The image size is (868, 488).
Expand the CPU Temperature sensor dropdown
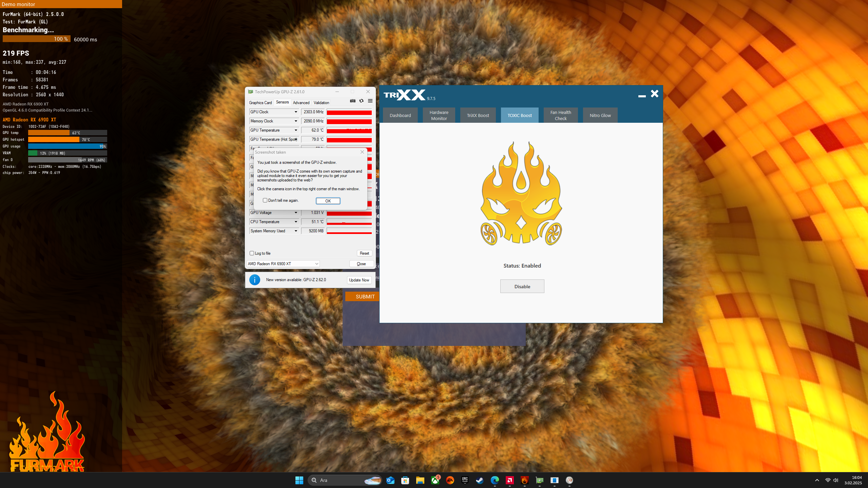pos(296,222)
